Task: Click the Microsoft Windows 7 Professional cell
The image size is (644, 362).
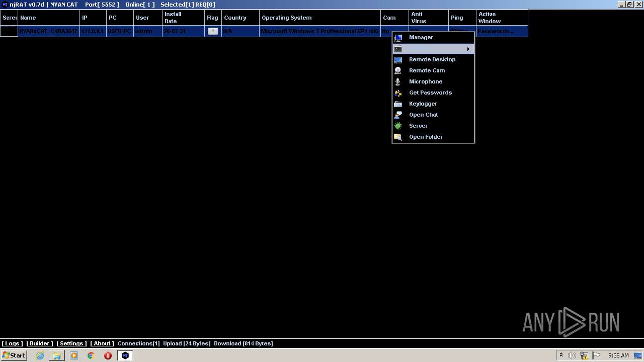Action: click(320, 31)
